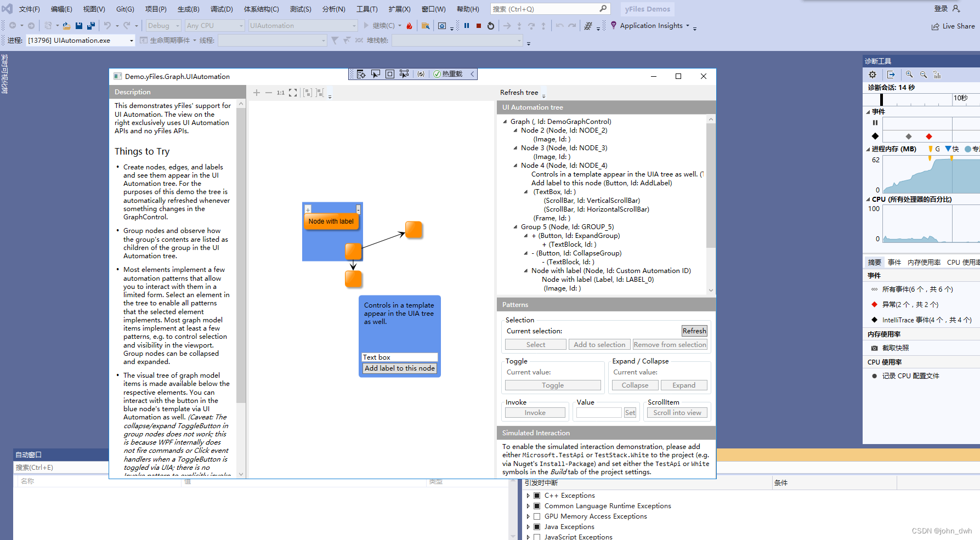Screen dimensions: 980x540
Task: Switch to 内存使用率 tab
Action: coord(924,263)
